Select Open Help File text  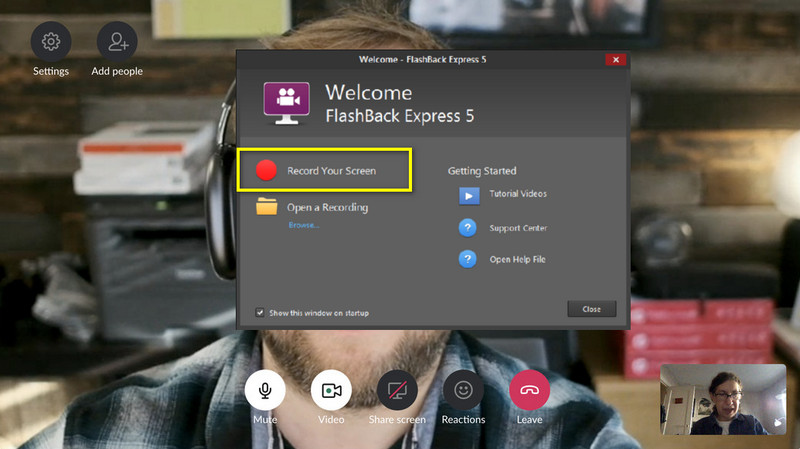click(x=517, y=259)
